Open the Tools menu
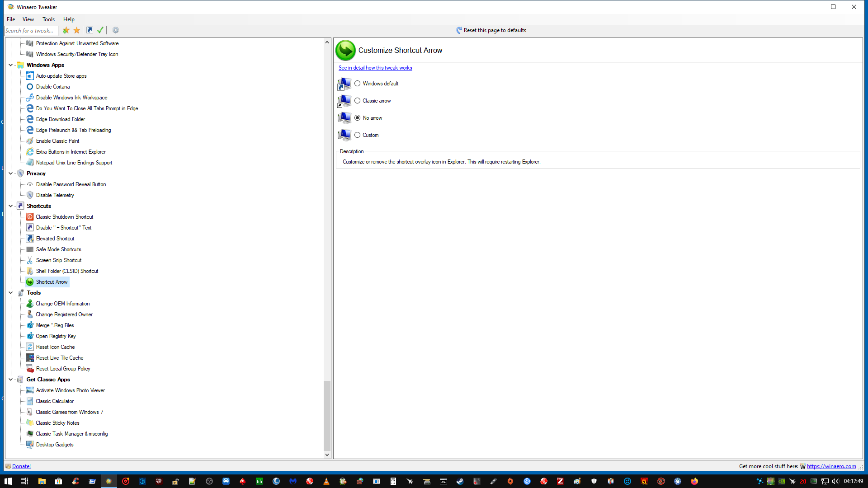Screen dimensions: 868x488 tap(48, 19)
